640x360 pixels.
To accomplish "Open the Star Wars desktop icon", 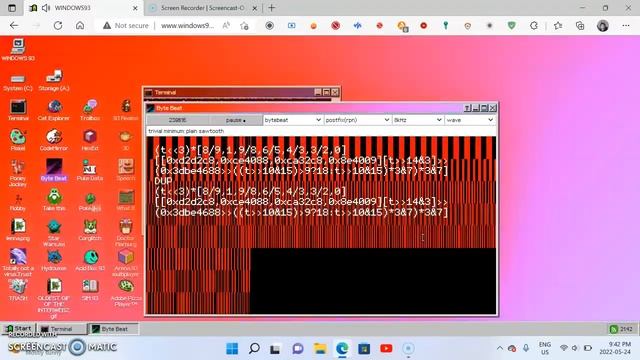I will (54, 233).
